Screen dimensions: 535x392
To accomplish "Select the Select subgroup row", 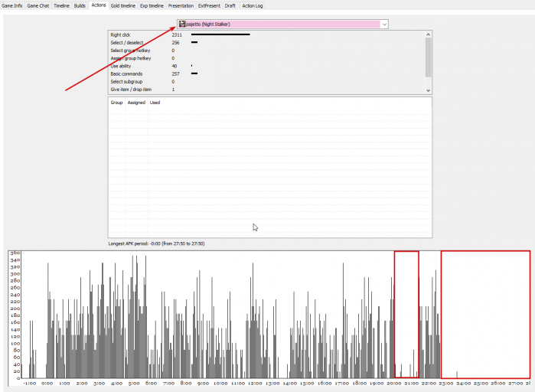I will click(266, 82).
